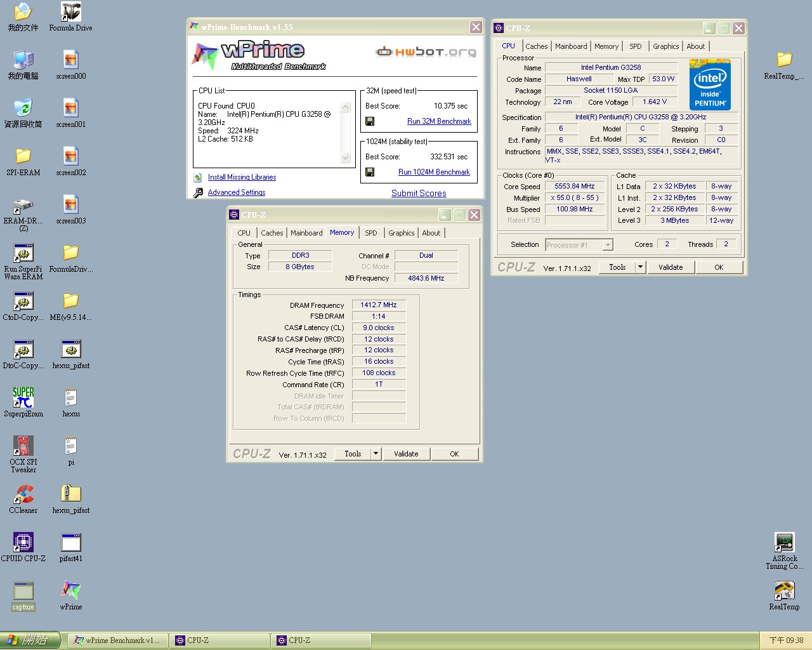Screen dimensions: 812x650
Task: Open the Mainboard tab in CPU-Z Memory window
Action: click(x=306, y=233)
